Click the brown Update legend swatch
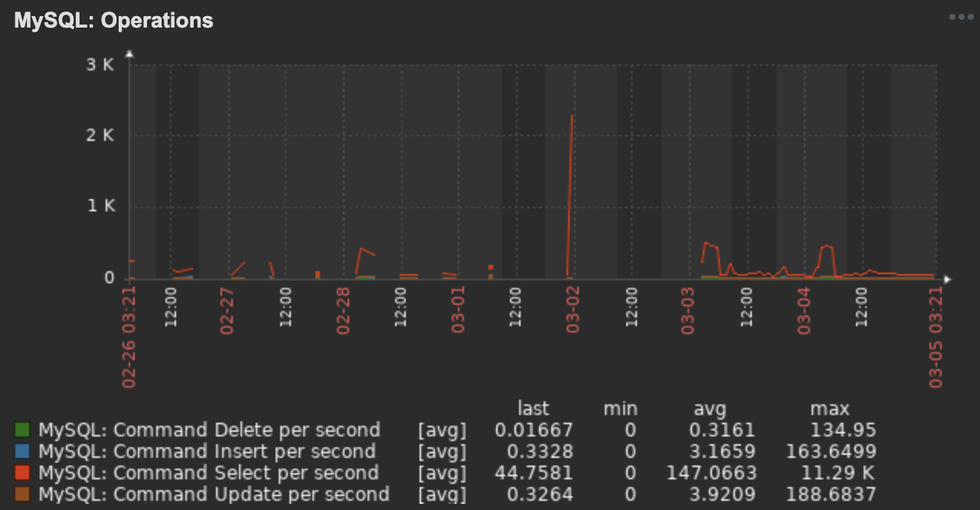Screen dimensions: 980x510 pos(22,495)
